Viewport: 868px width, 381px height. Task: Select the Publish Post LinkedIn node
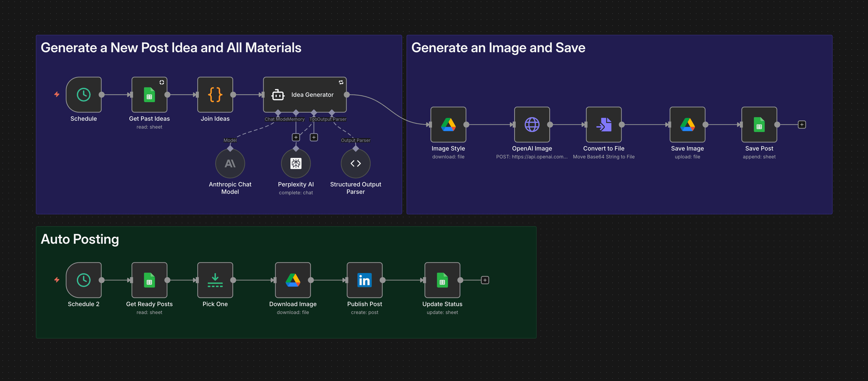click(364, 280)
